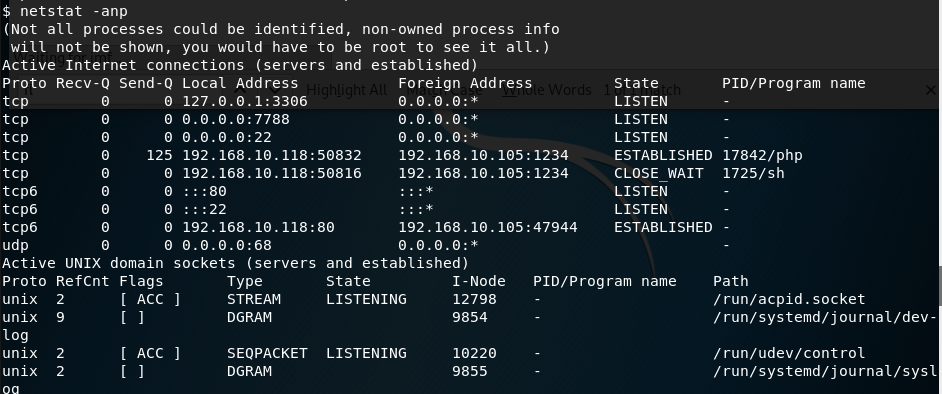Click the I-Node column header
942x394 pixels.
click(479, 281)
